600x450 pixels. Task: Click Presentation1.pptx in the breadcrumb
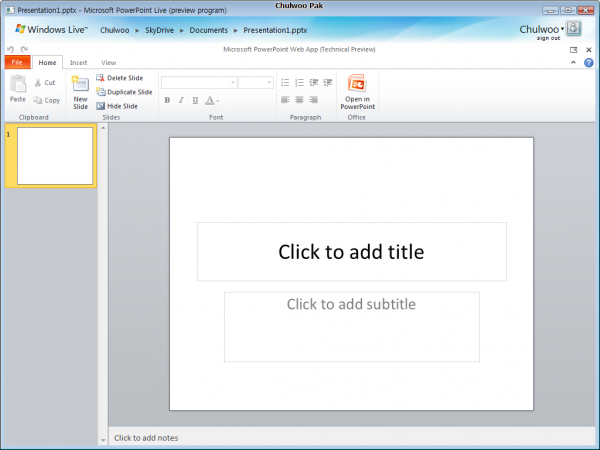click(x=275, y=30)
